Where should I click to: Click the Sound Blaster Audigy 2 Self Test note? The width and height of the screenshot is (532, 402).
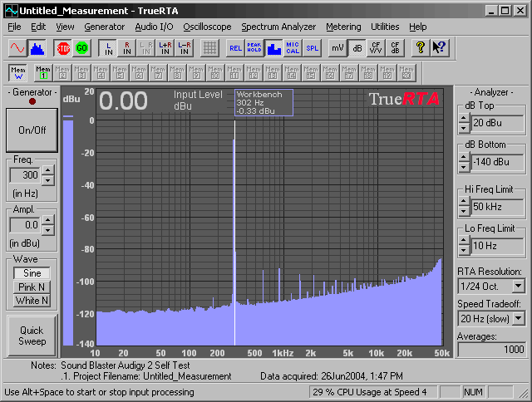click(126, 365)
